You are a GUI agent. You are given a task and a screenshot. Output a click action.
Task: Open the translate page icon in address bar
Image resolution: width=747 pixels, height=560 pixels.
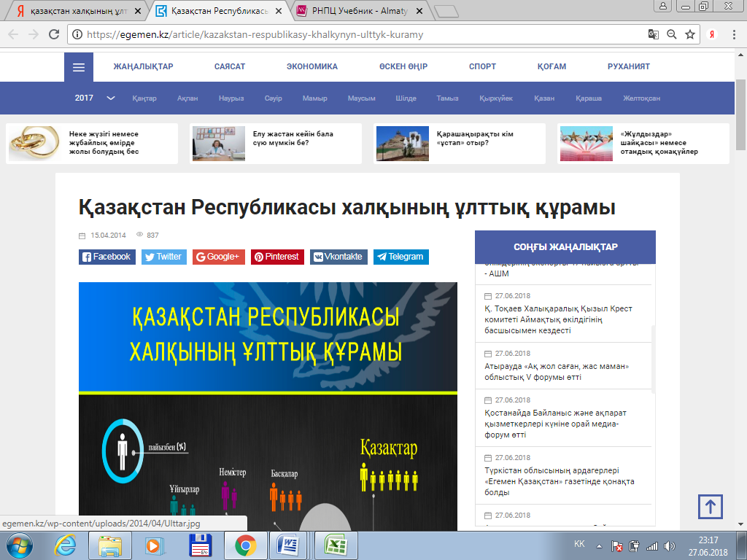[654, 34]
